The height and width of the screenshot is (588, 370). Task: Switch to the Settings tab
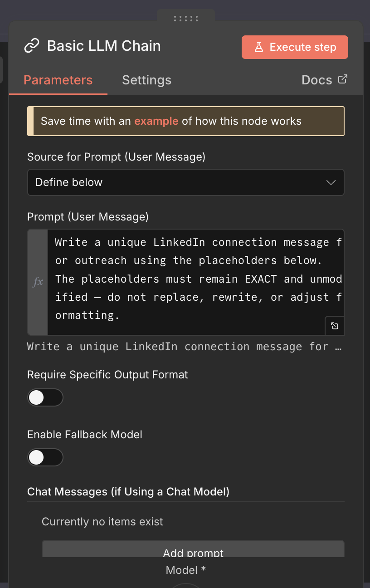tap(146, 80)
